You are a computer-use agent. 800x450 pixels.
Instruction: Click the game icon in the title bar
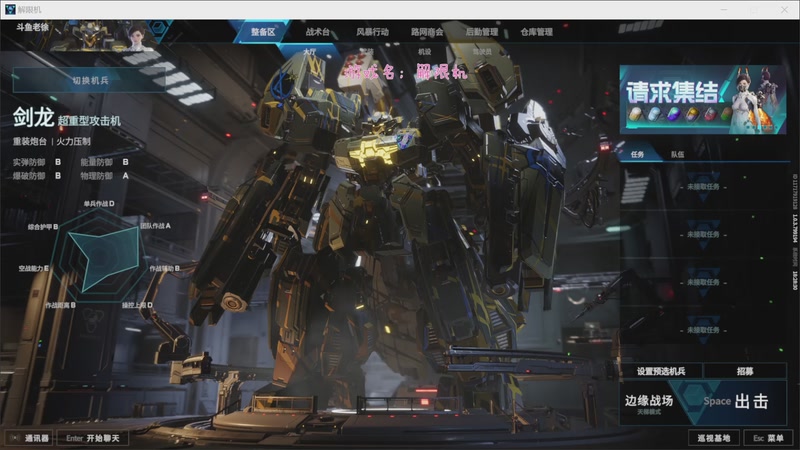(10, 9)
